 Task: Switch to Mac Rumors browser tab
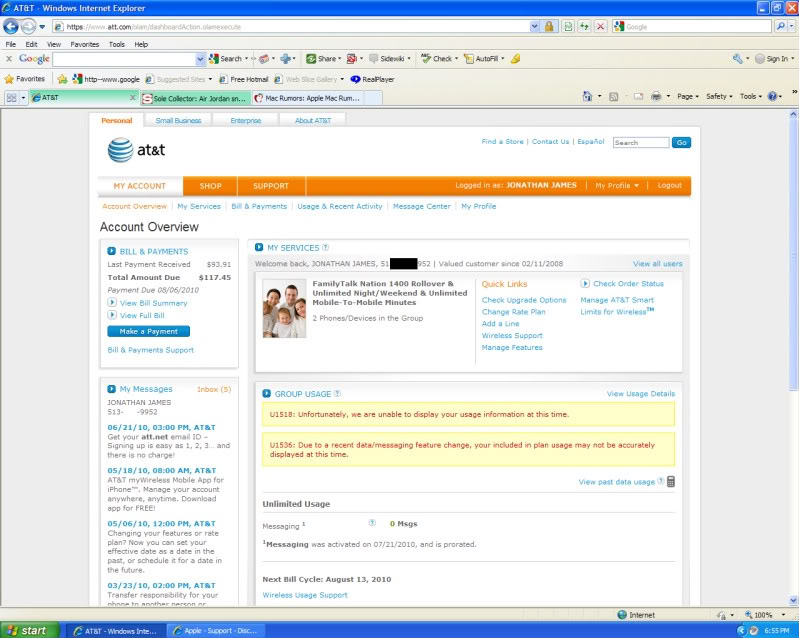point(311,98)
